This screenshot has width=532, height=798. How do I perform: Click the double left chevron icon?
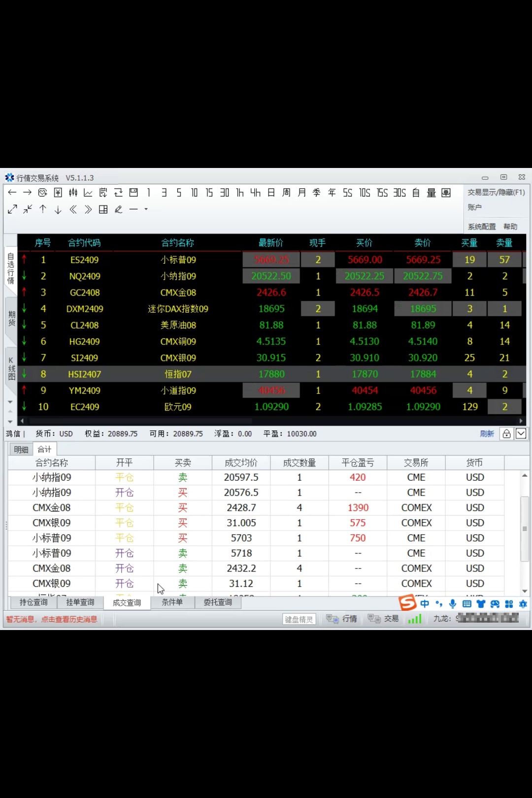pyautogui.click(x=73, y=209)
